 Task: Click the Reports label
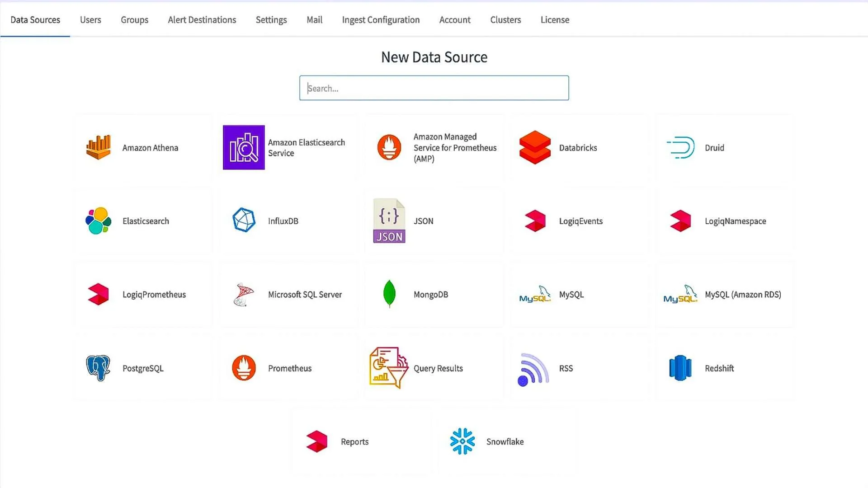tap(354, 441)
